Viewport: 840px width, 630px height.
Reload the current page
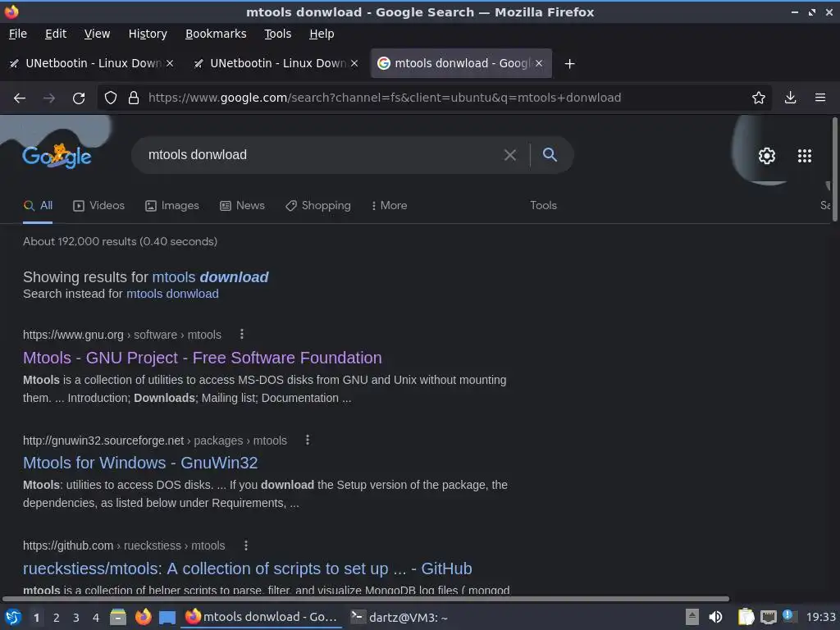[79, 98]
